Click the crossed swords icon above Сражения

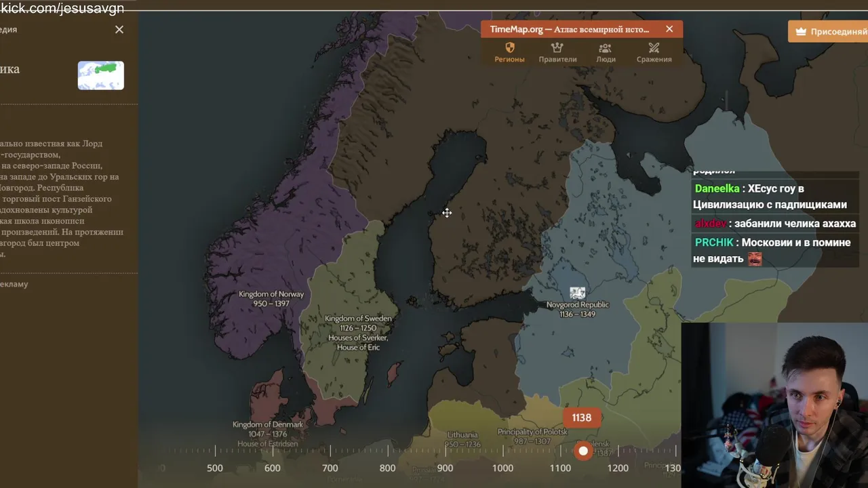(654, 47)
